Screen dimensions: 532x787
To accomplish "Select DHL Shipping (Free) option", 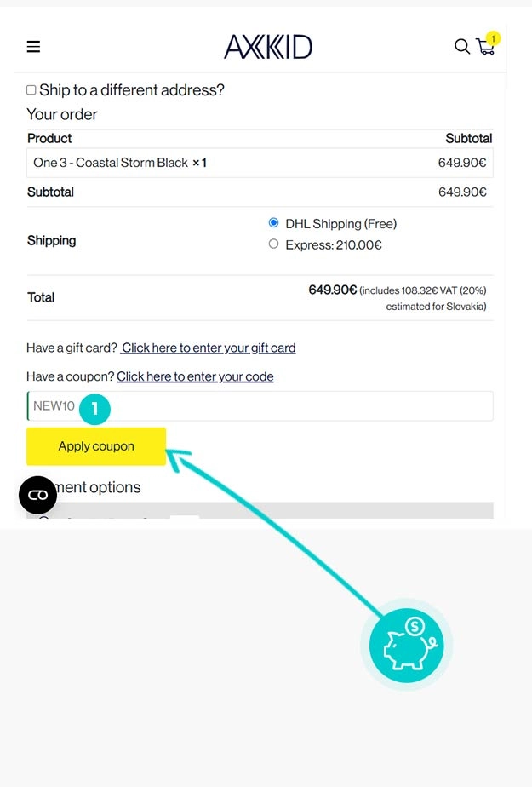I will tap(273, 222).
